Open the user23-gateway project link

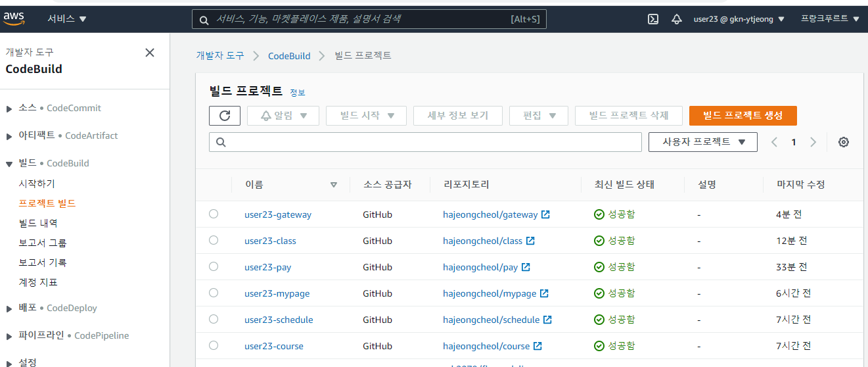(x=278, y=214)
